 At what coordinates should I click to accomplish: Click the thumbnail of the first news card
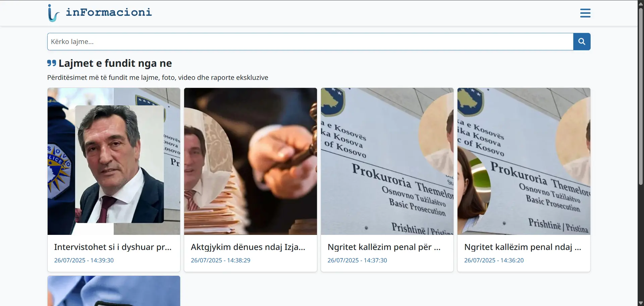[x=113, y=161]
